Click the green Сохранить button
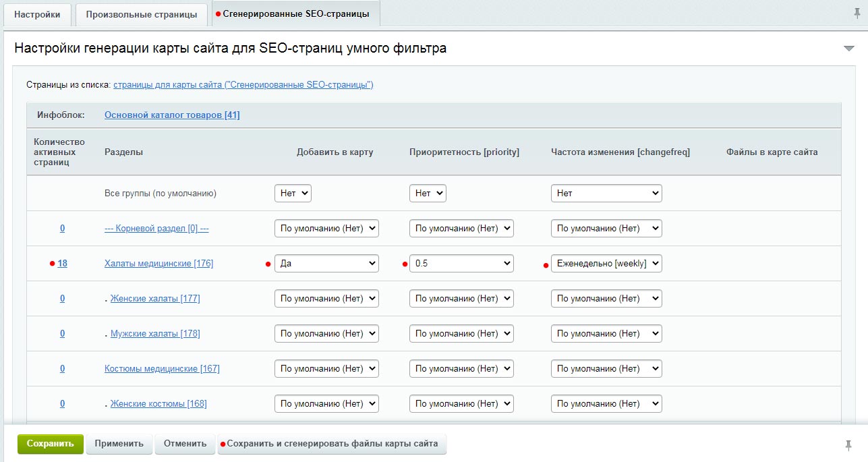The height and width of the screenshot is (462, 868). pos(50,444)
